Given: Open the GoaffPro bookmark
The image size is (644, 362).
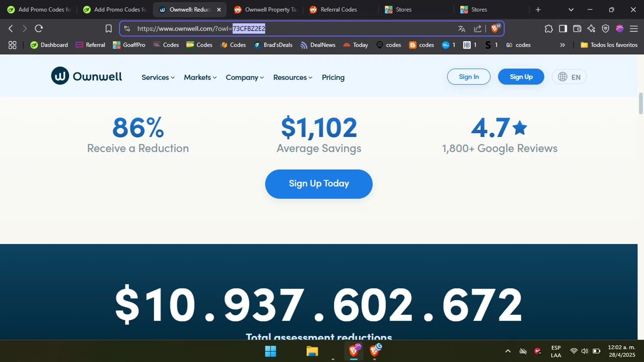Looking at the screenshot, I should [x=129, y=45].
